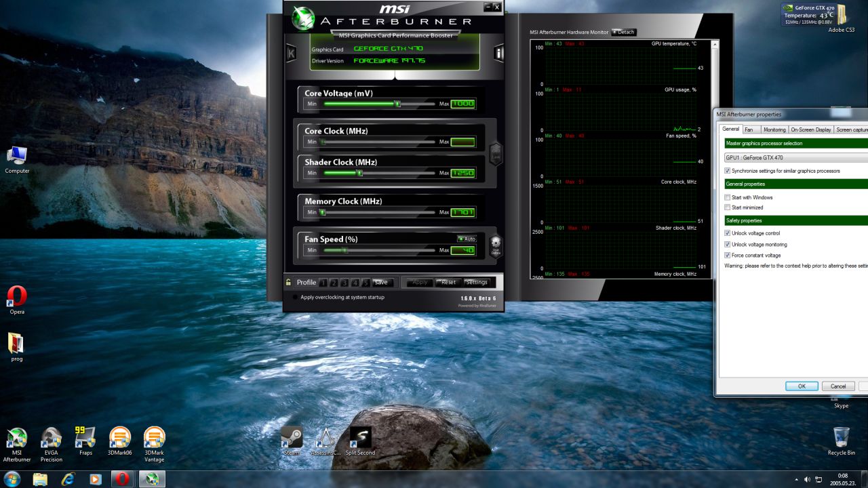This screenshot has height=488, width=868.
Task: Open Afterburner Settings button
Action: point(477,283)
